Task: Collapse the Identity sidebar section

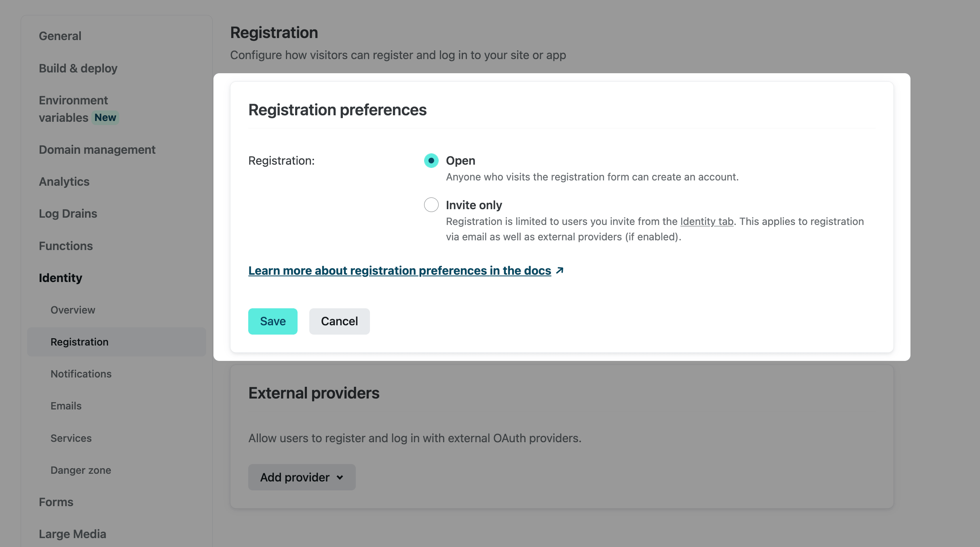Action: 60,278
